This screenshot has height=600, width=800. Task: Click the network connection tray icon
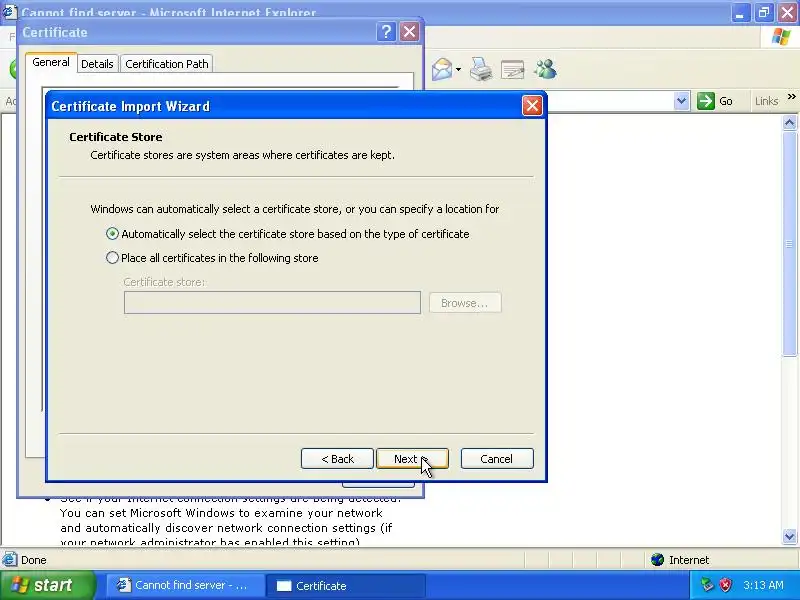point(707,585)
